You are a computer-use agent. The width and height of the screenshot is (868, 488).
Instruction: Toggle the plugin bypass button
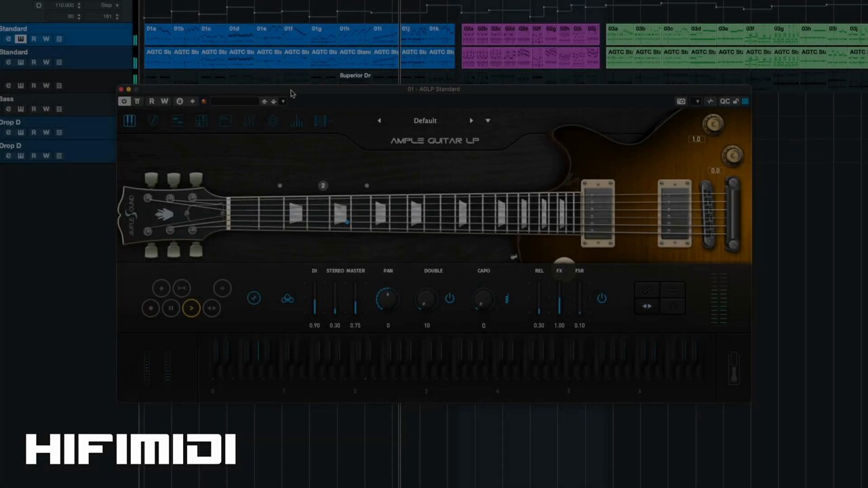click(x=137, y=101)
